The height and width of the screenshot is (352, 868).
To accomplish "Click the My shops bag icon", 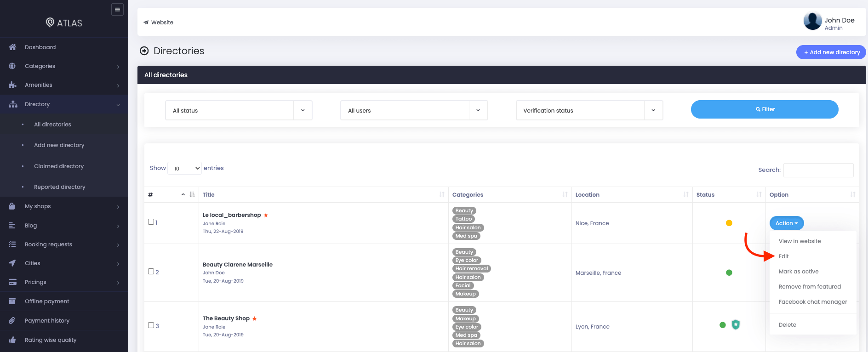I will (12, 206).
